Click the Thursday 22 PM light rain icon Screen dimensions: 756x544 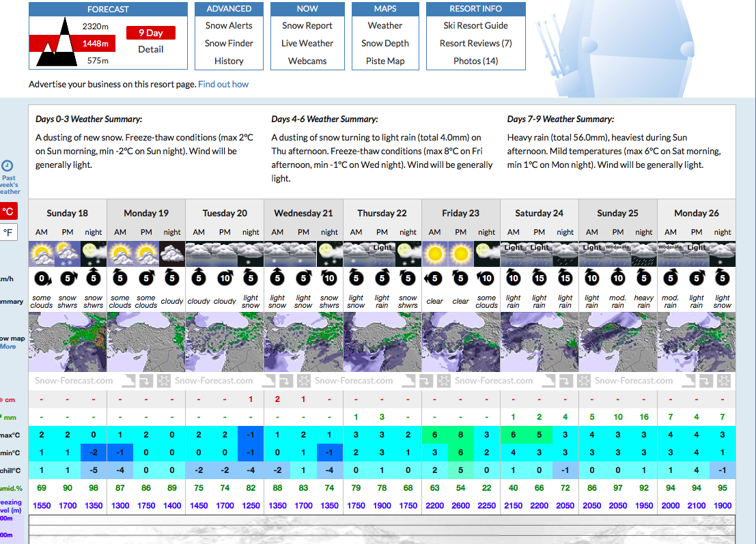pyautogui.click(x=382, y=254)
